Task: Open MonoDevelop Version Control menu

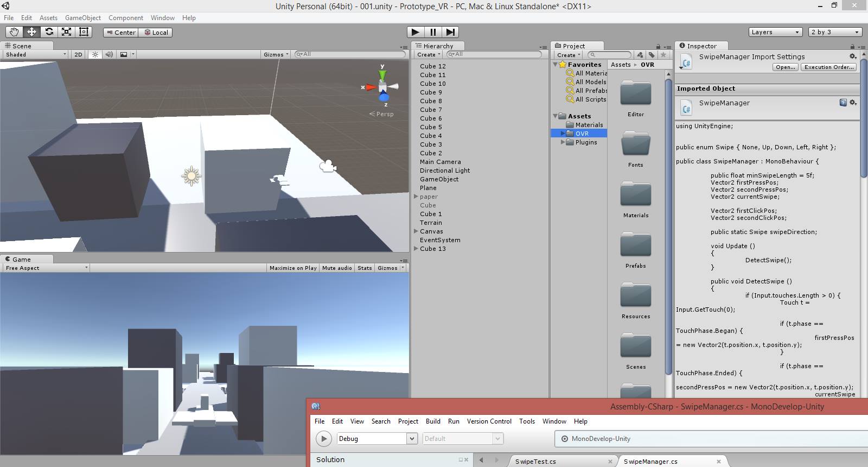Action: point(489,421)
